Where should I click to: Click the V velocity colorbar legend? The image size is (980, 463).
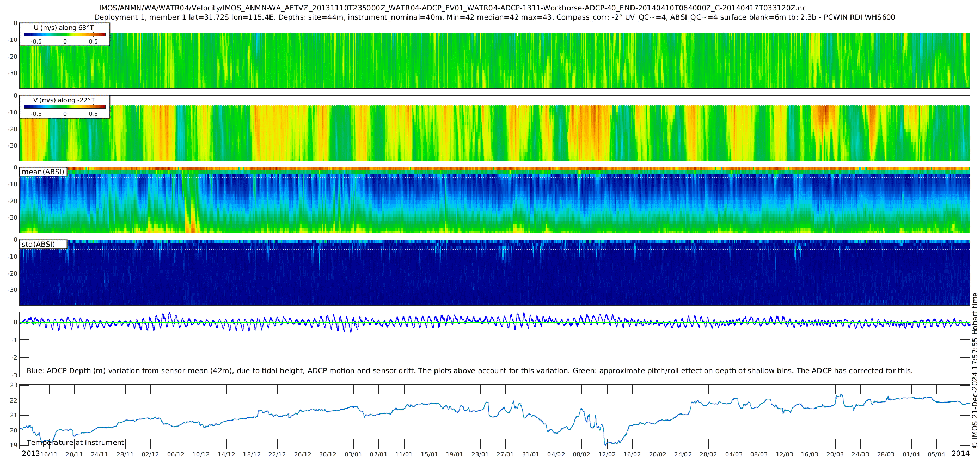click(65, 107)
